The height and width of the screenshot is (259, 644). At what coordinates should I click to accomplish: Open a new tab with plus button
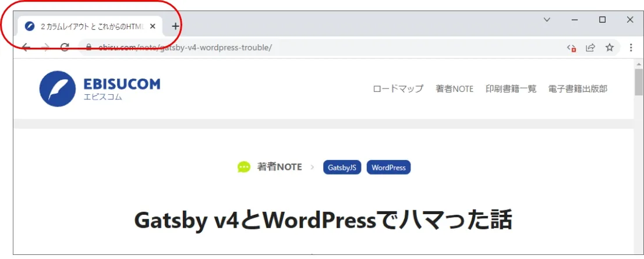pos(175,26)
